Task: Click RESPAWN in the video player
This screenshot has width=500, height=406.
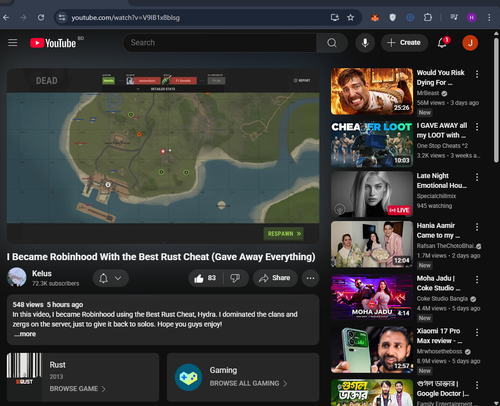Action: pos(284,234)
